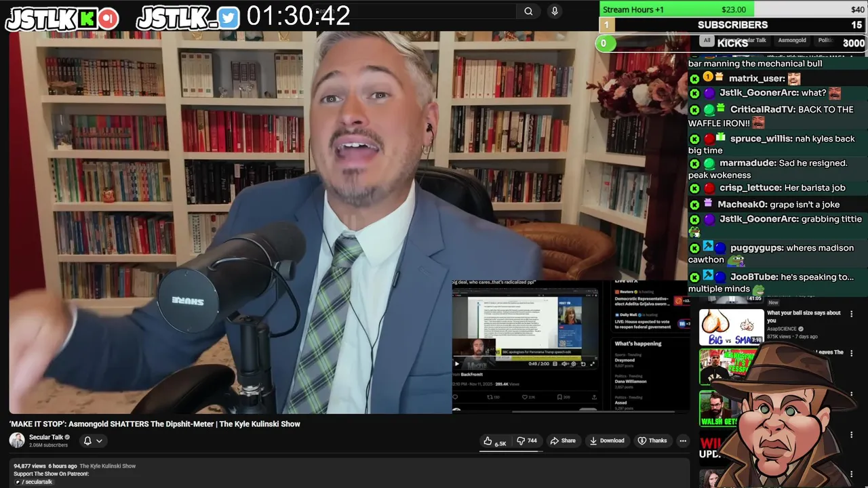Open options menu for the WALSH GETS video
868x488 pixels.
[x=852, y=394]
